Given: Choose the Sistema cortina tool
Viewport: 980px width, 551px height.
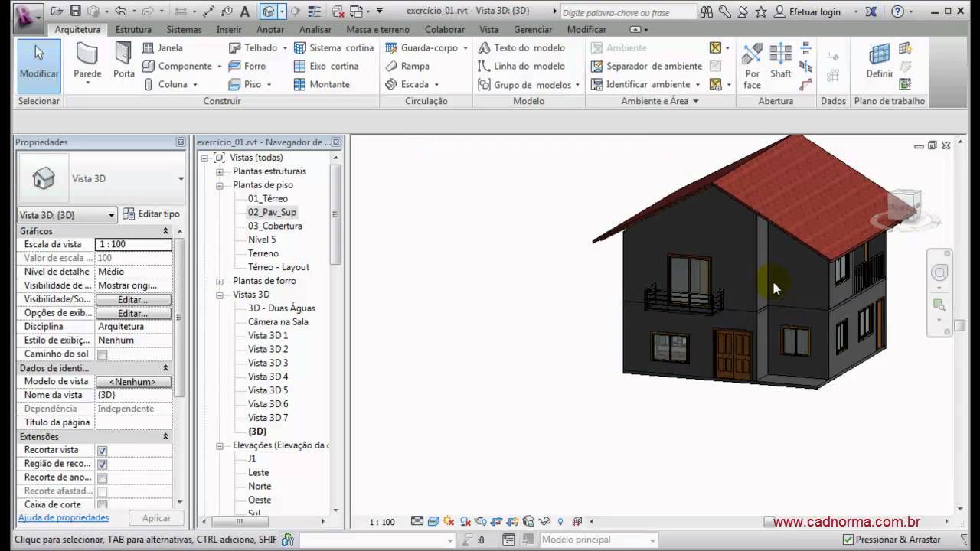Looking at the screenshot, I should coord(334,47).
